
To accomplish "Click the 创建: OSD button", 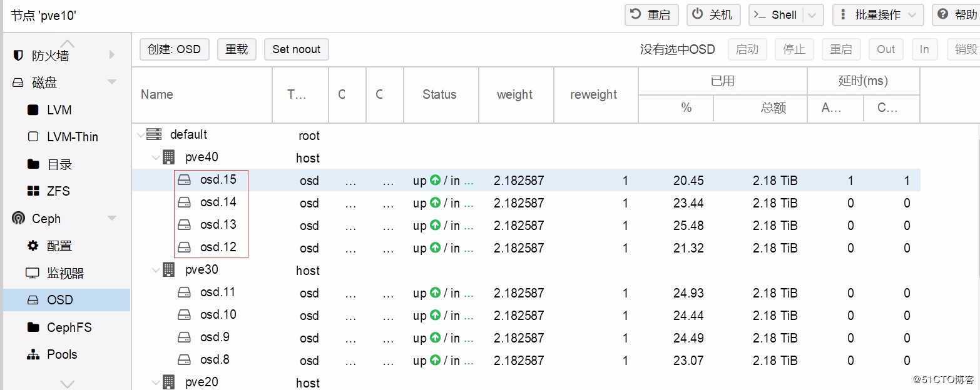I will coord(174,49).
